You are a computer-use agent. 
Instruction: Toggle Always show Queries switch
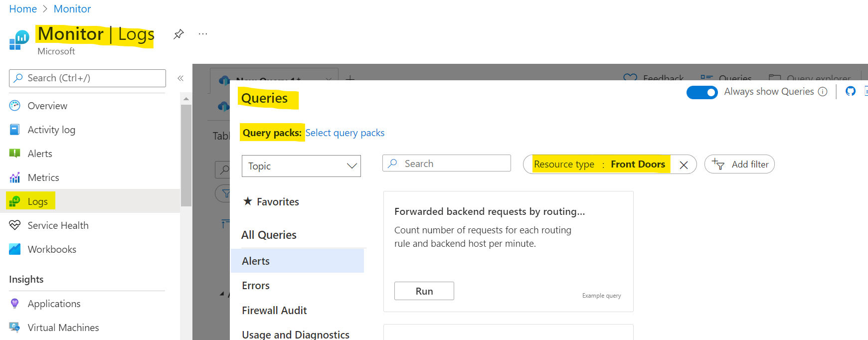point(702,92)
